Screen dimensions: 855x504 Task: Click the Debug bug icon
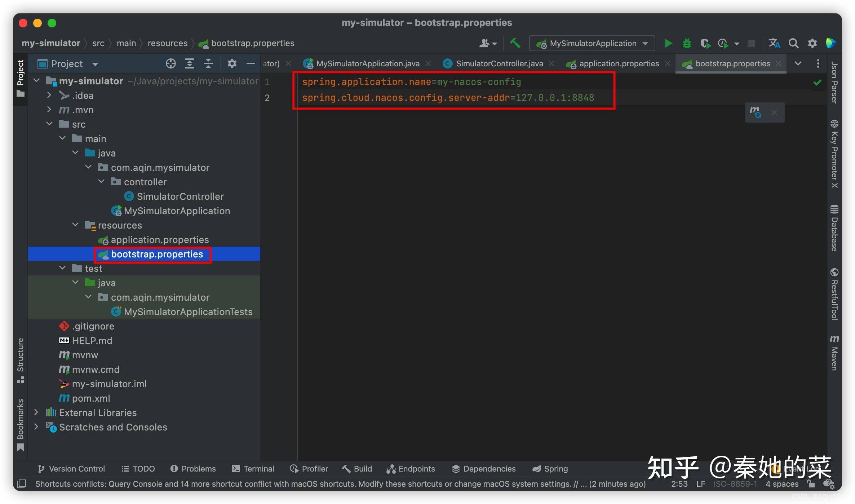(687, 44)
